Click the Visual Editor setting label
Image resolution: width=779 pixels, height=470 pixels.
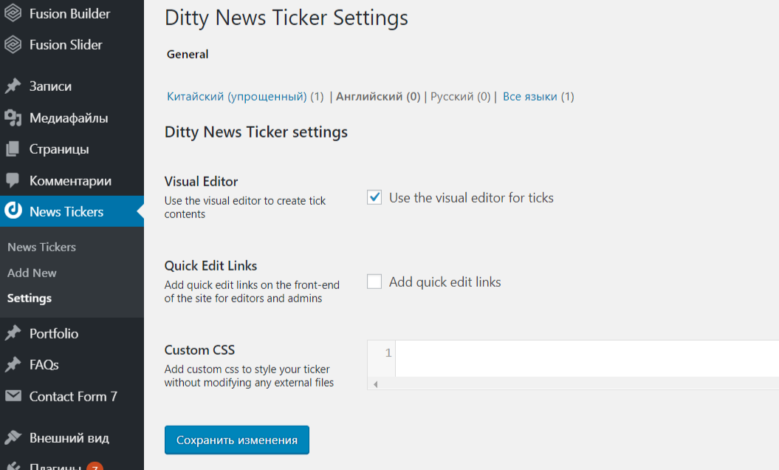201,181
